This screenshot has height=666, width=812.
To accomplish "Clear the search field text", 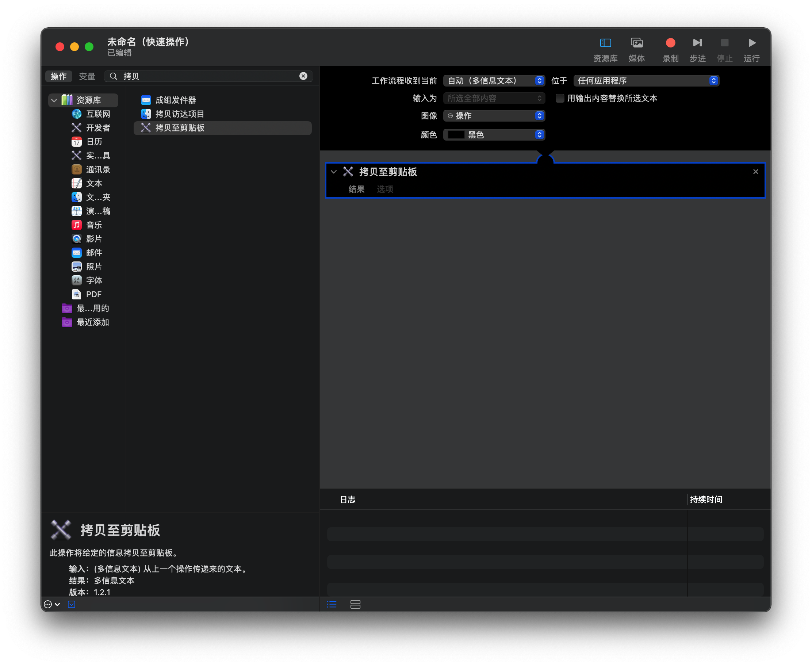I will pyautogui.click(x=303, y=76).
